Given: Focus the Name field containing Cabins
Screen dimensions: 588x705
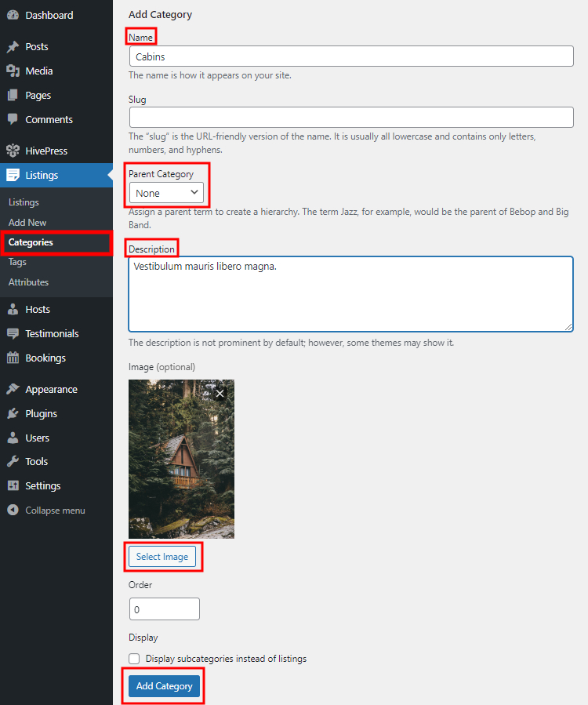Looking at the screenshot, I should click(x=351, y=56).
